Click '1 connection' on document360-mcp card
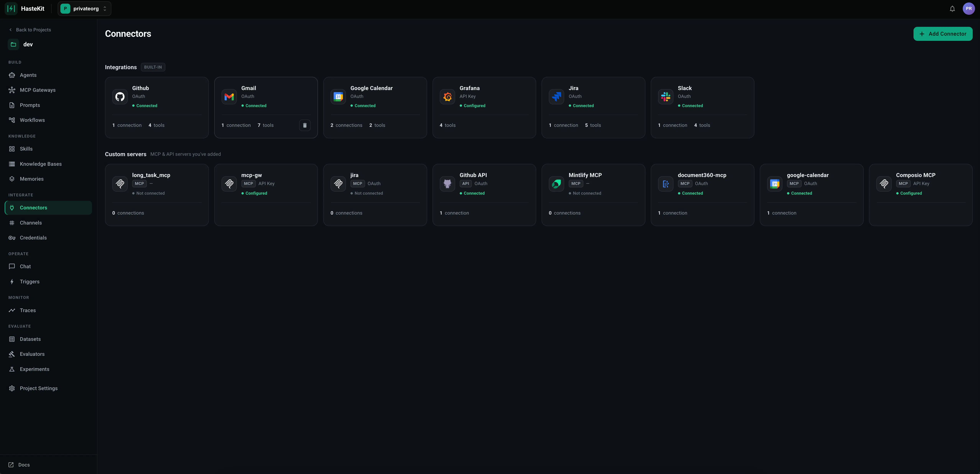Image resolution: width=980 pixels, height=474 pixels. [x=672, y=213]
